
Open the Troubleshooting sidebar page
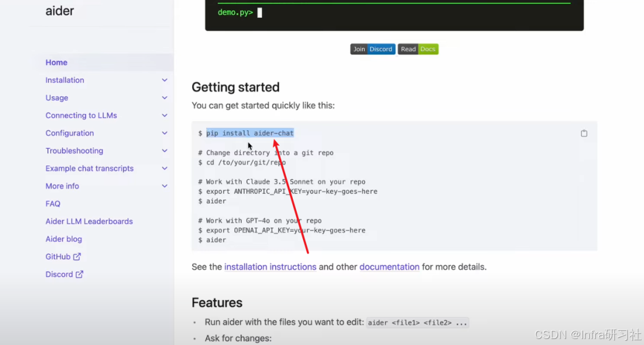point(74,151)
